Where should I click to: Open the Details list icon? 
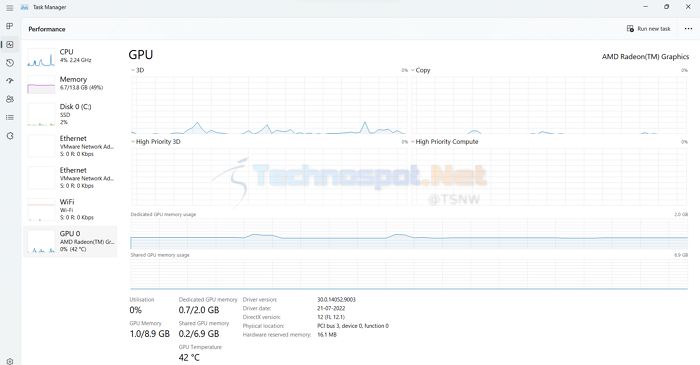(x=10, y=117)
